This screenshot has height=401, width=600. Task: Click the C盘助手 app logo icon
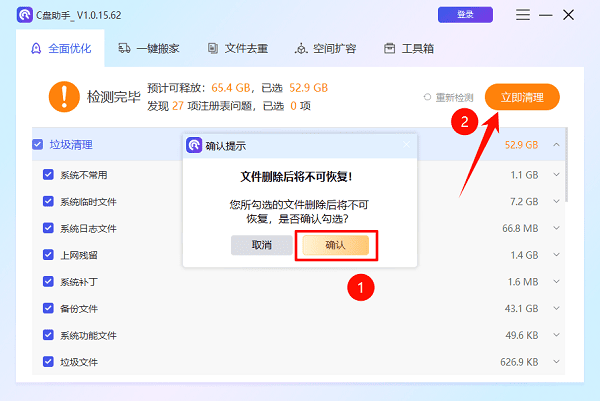[24, 15]
